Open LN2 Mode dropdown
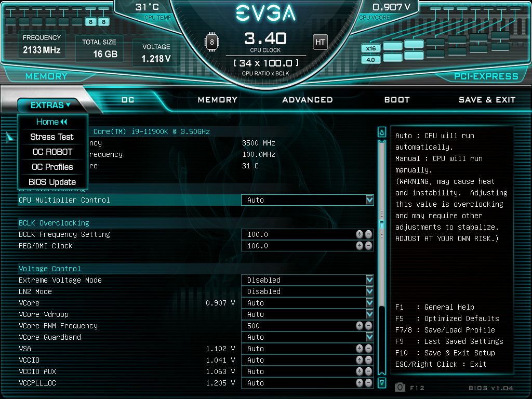Screen dimensions: 532x399 308,291
